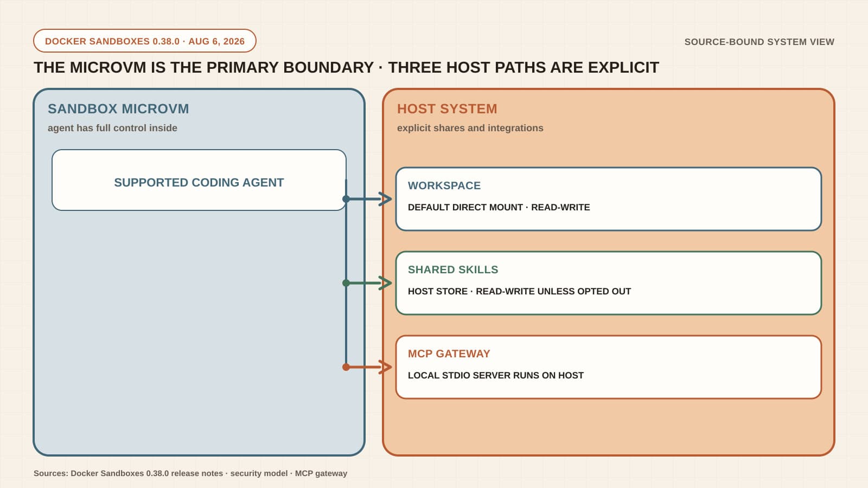This screenshot has height=488, width=868.
Task: Click 'DEFAULT DIRECT MOUNT · READ-WRITE' text
Action: click(x=499, y=207)
